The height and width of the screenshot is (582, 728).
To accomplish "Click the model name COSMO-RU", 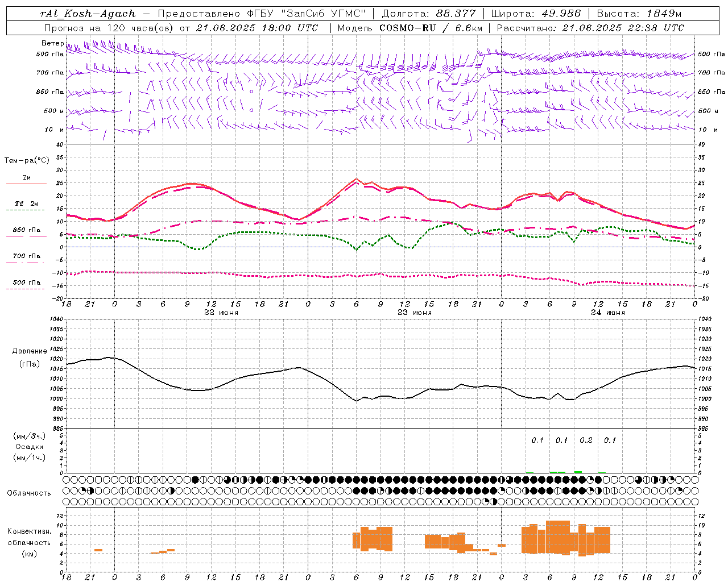I will [408, 27].
